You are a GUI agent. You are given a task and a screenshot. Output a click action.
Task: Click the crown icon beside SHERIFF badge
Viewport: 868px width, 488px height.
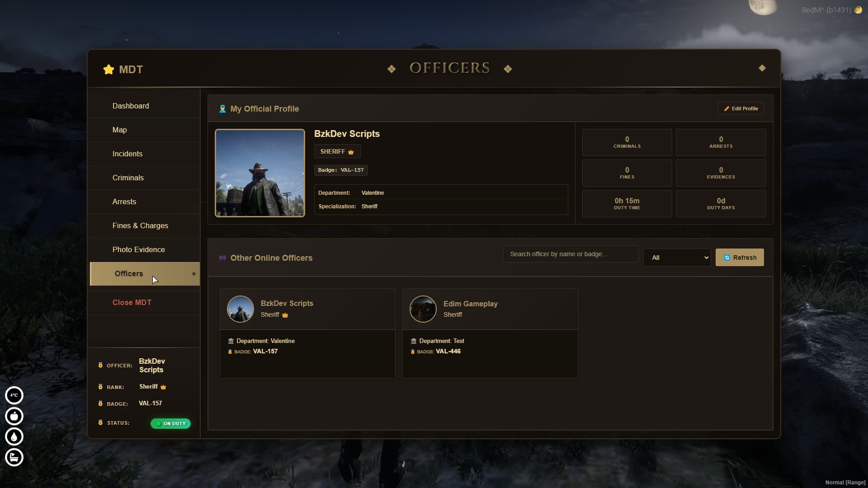(x=351, y=152)
